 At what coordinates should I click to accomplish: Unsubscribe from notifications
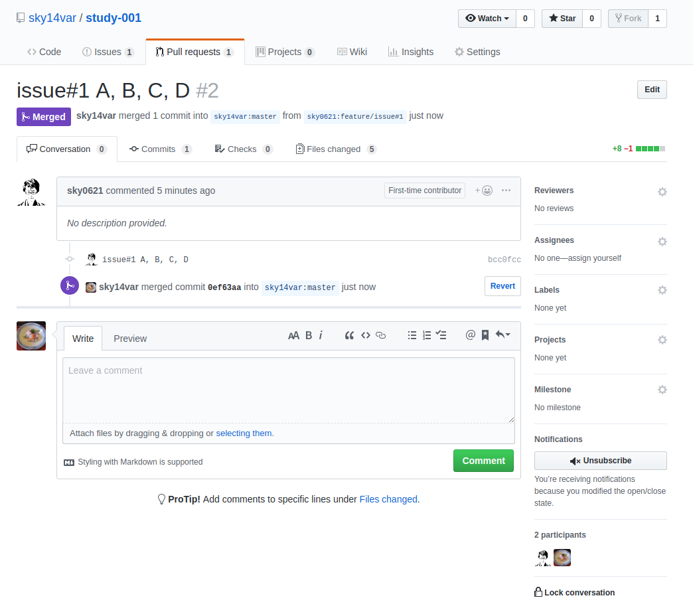[600, 461]
